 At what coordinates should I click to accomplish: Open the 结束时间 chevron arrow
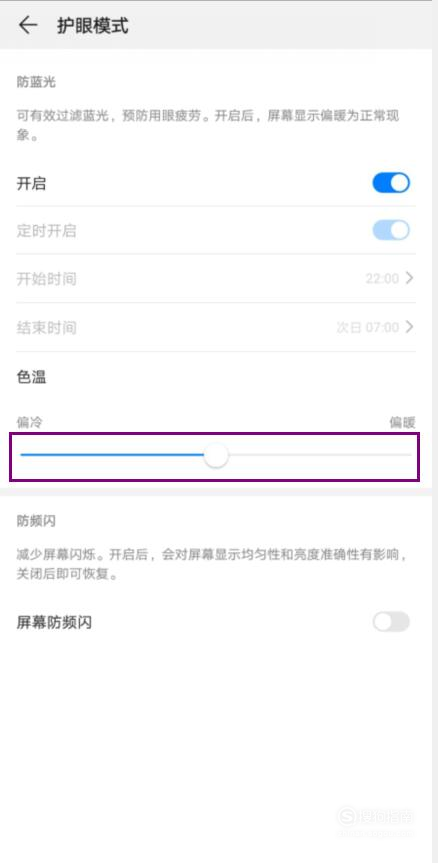(409, 327)
